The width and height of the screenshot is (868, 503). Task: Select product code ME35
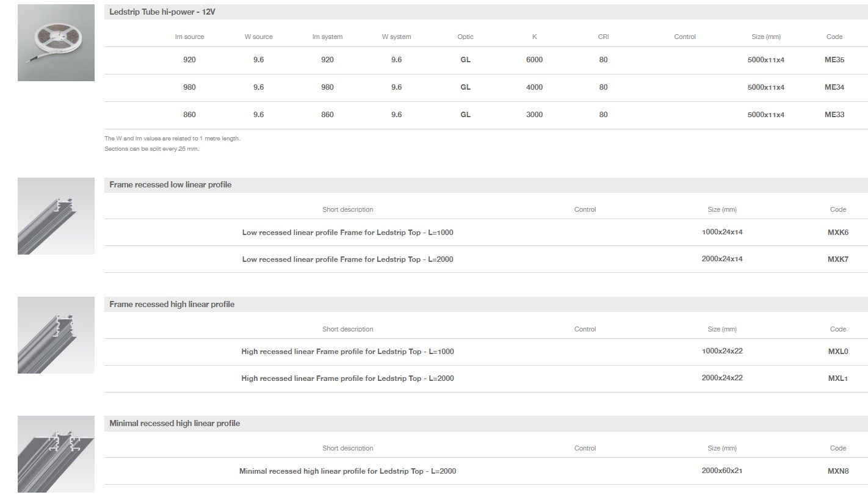834,60
